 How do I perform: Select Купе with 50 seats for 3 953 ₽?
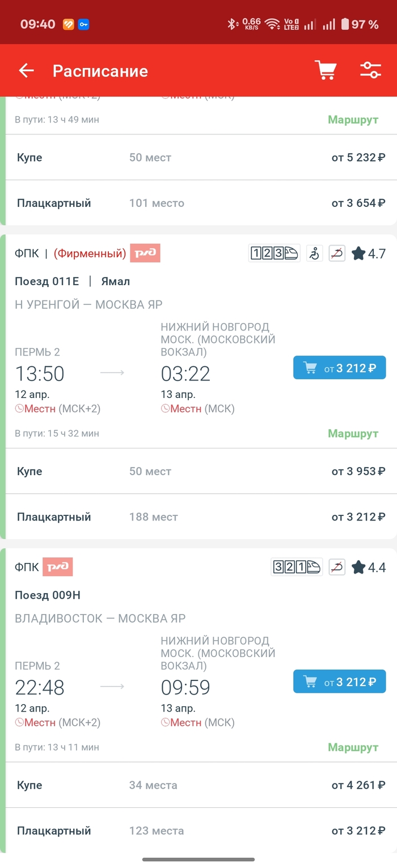pyautogui.click(x=198, y=471)
